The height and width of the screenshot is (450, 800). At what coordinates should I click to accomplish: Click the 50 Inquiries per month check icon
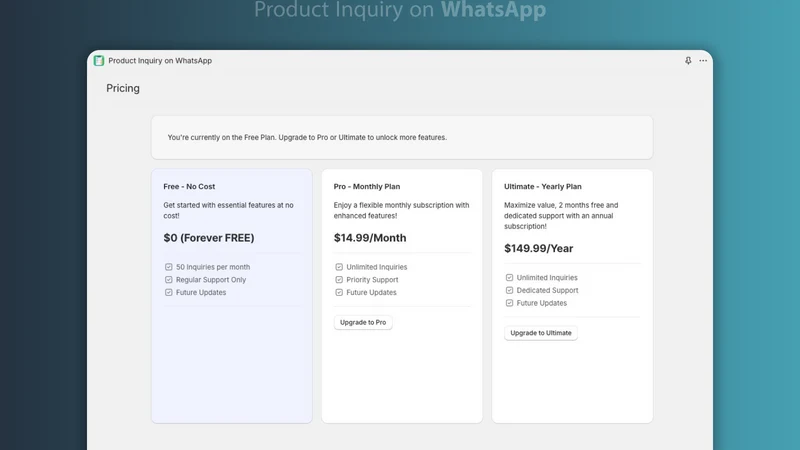pyautogui.click(x=168, y=267)
